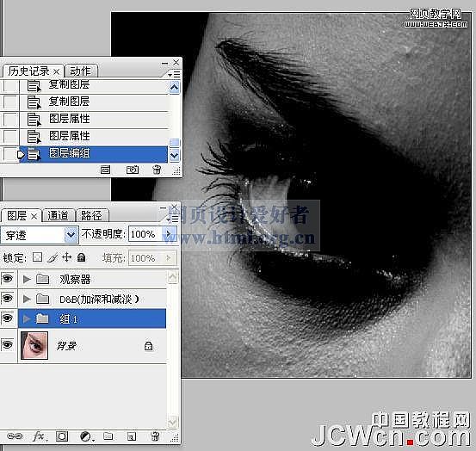Open the blend mode dropdown 穿透
Image resolution: width=476 pixels, height=451 pixels.
[71, 235]
